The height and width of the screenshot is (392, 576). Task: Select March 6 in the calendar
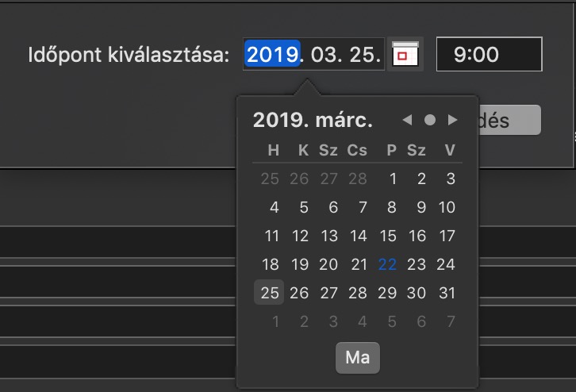point(333,207)
